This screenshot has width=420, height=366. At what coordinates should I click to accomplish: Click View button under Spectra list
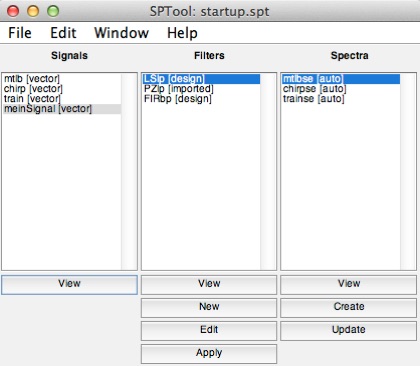(x=349, y=284)
